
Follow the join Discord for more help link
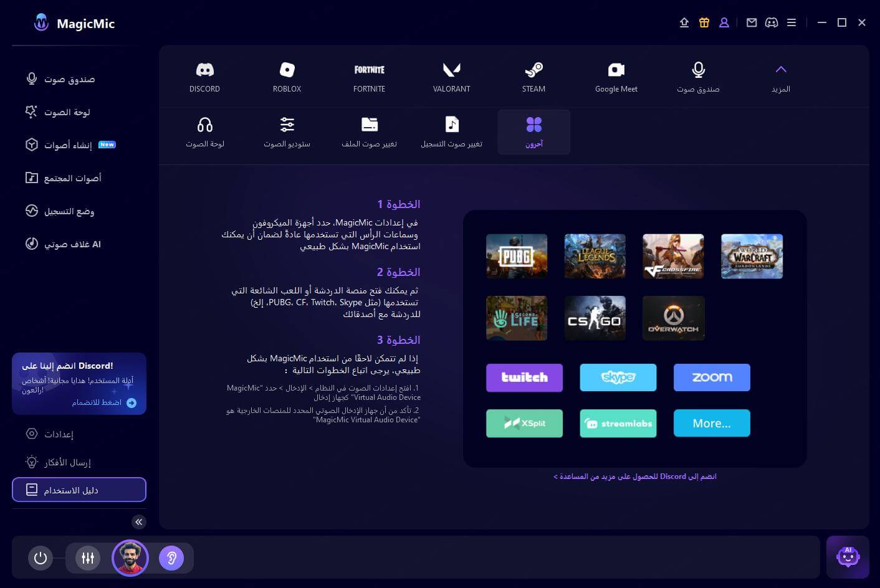(x=634, y=477)
